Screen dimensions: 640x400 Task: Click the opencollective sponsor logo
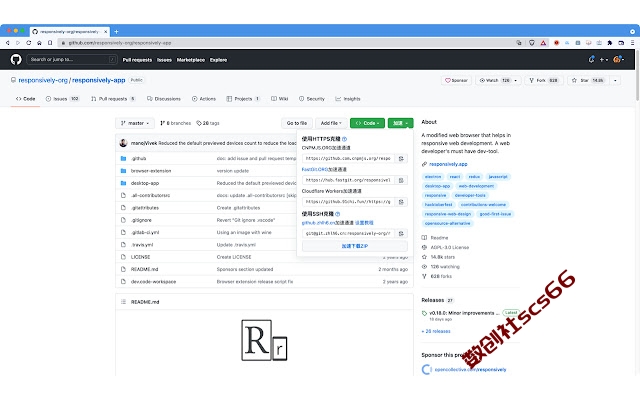(x=427, y=369)
